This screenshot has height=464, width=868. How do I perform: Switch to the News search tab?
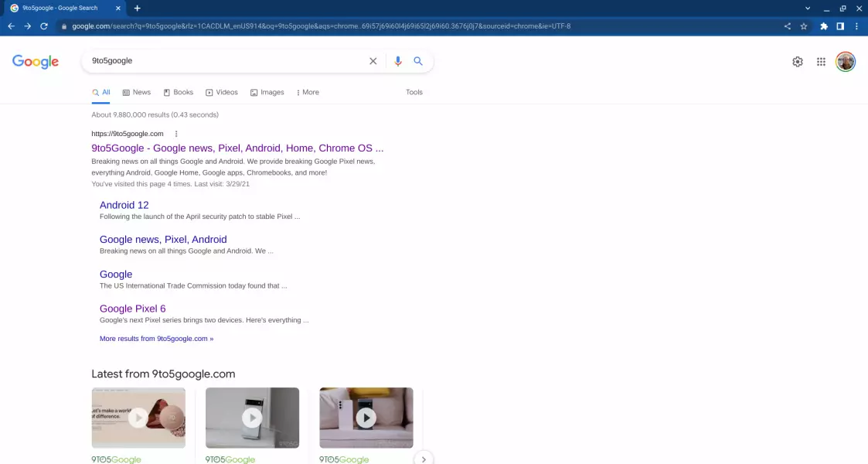point(137,92)
